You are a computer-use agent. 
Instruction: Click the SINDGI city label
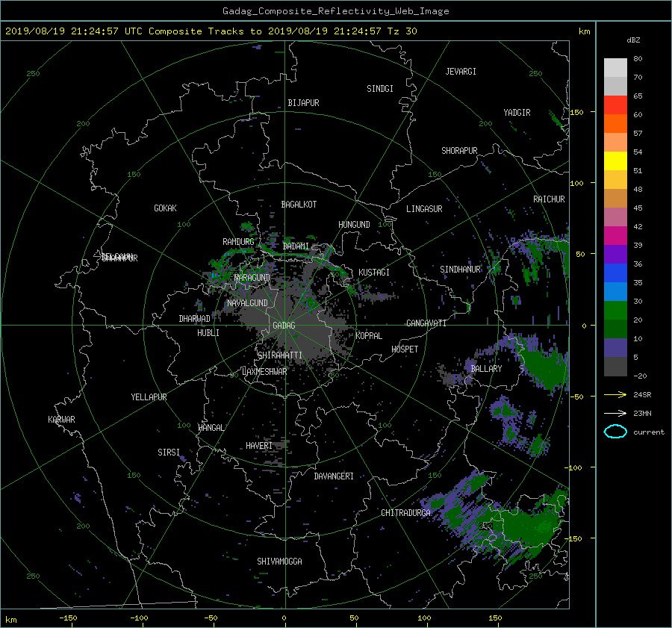(x=380, y=89)
